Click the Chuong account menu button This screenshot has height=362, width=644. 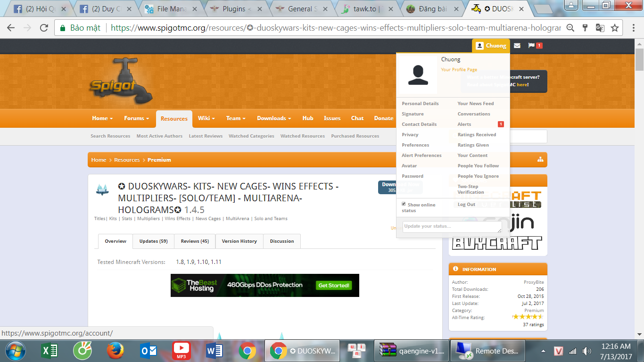click(x=491, y=46)
